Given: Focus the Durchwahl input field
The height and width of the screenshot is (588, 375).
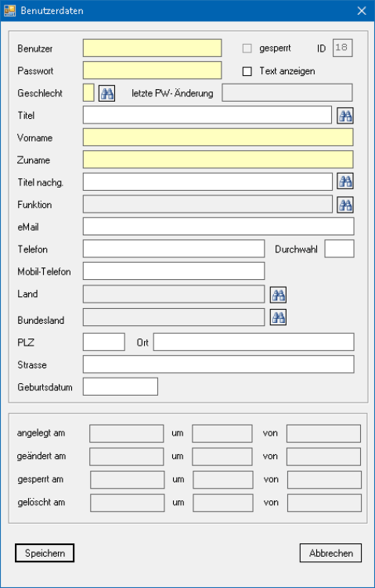Looking at the screenshot, I should pos(339,249).
